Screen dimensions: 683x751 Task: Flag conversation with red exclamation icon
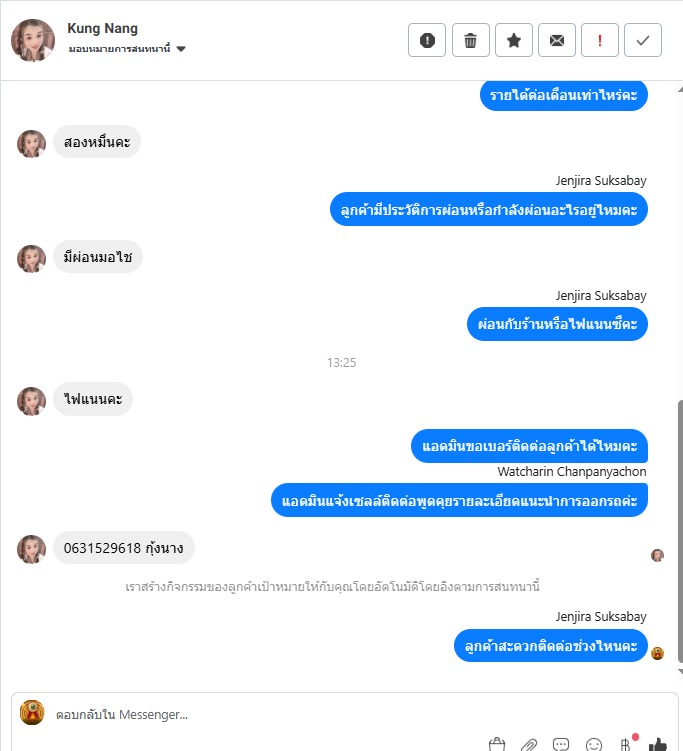(x=600, y=40)
